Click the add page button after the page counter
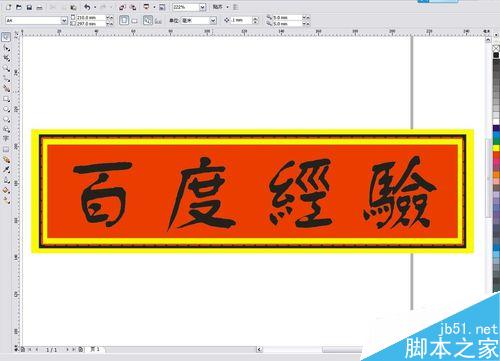The image size is (500, 361). pos(80,350)
